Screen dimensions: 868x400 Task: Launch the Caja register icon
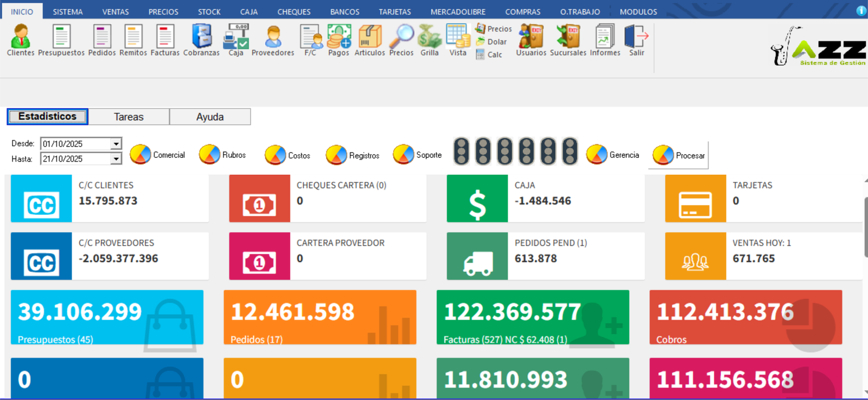click(x=236, y=40)
